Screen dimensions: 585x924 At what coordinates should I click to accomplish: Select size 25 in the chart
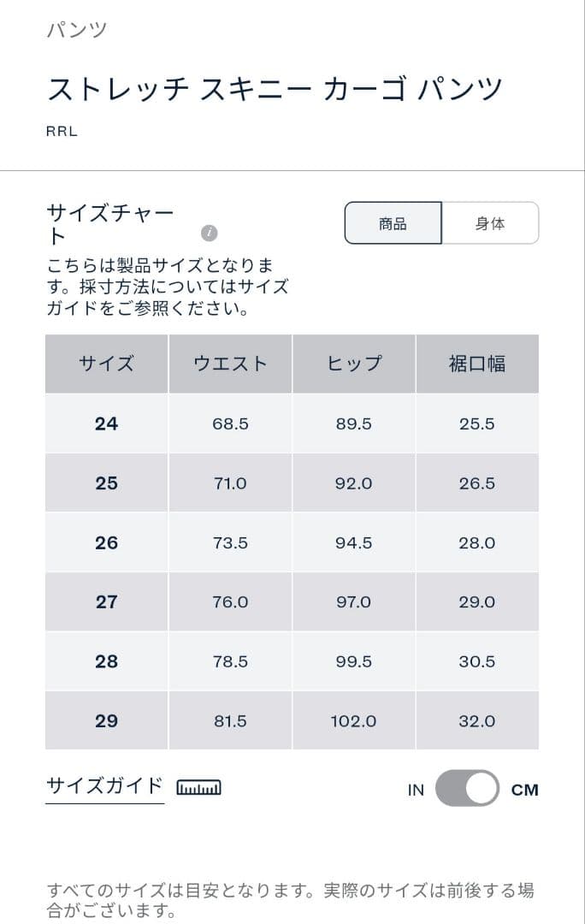pos(106,483)
